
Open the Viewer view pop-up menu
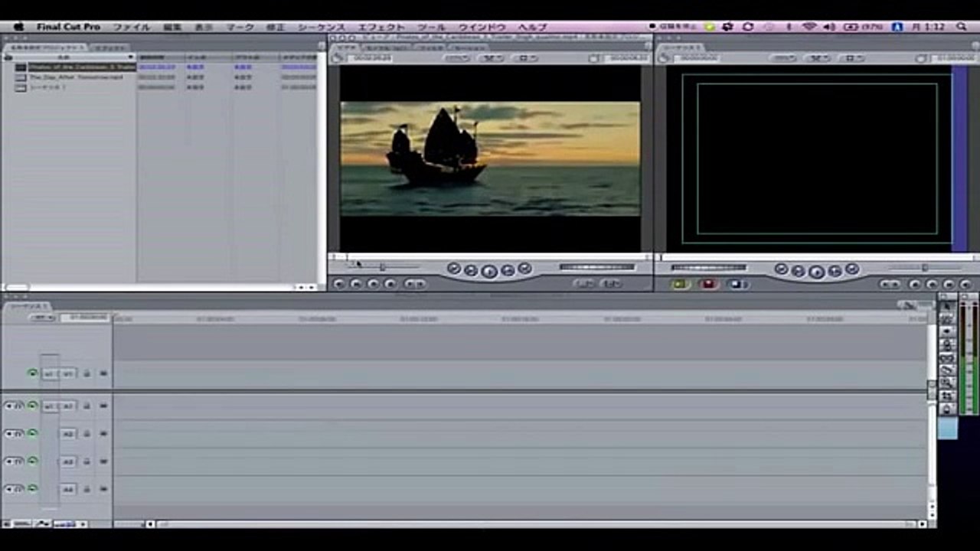(526, 58)
